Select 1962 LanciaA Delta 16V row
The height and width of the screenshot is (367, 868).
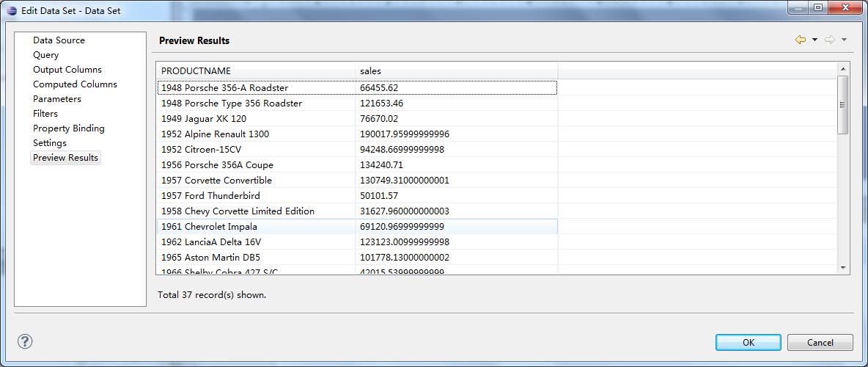click(357, 242)
